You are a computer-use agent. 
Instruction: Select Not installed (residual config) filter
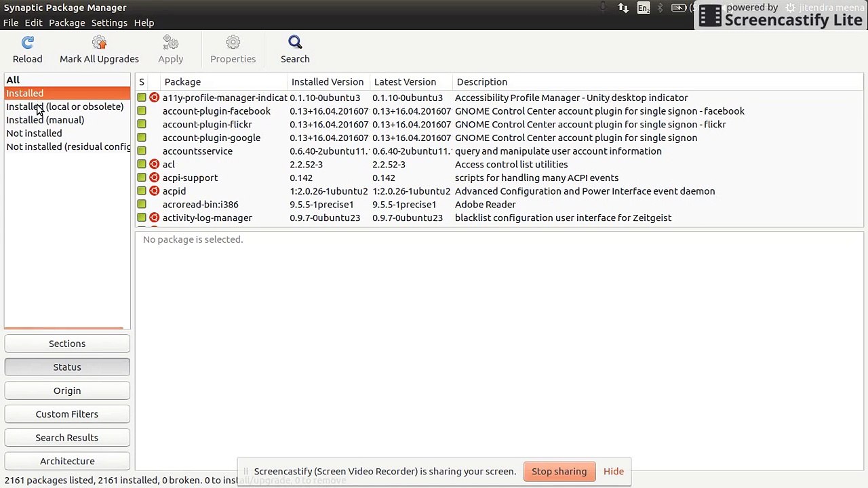click(67, 146)
